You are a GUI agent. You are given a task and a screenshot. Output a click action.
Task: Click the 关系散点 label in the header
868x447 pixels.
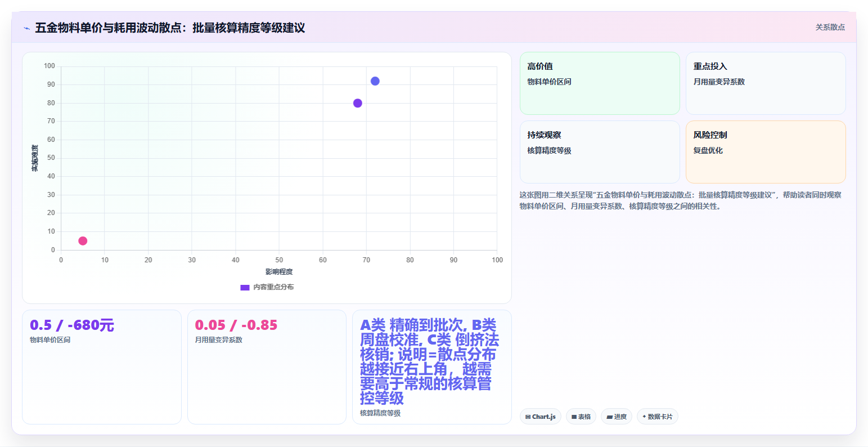pyautogui.click(x=830, y=27)
